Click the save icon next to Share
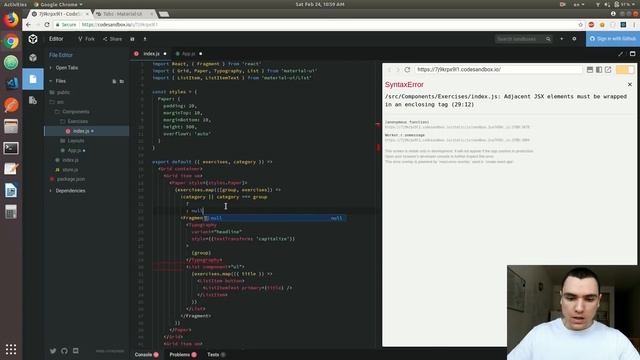Screen dimensions: 640x360 click(132, 39)
